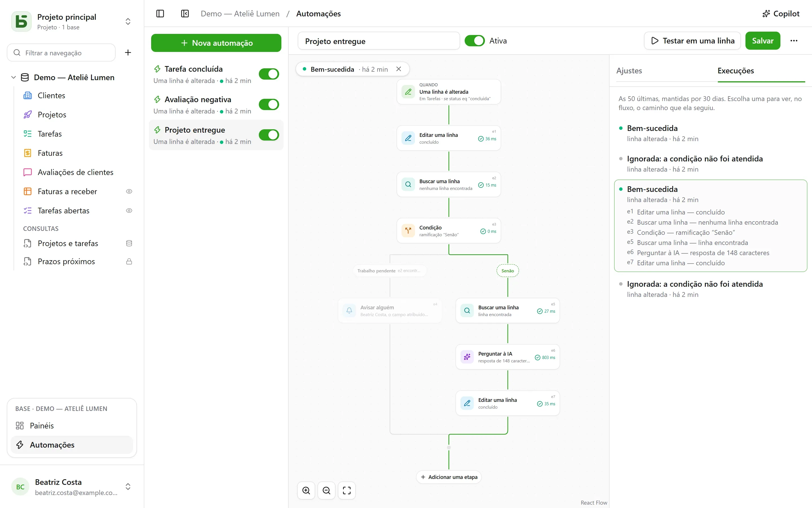Select the Condição step node
The image size is (812, 508).
coord(449,231)
